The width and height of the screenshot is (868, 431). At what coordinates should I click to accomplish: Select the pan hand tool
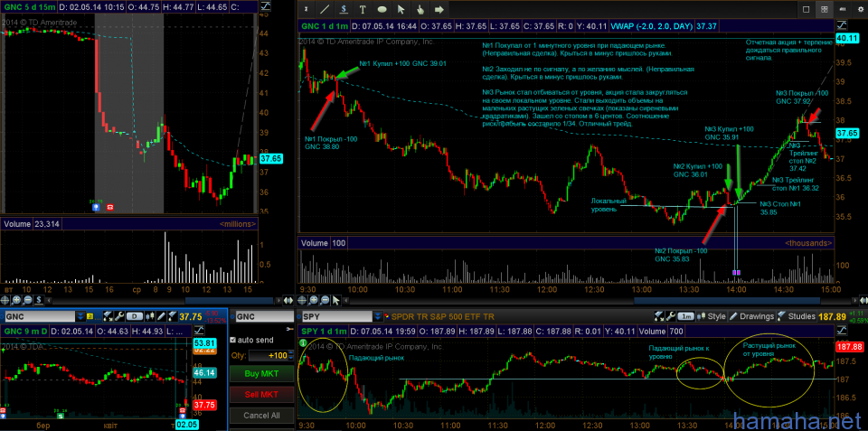click(420, 9)
